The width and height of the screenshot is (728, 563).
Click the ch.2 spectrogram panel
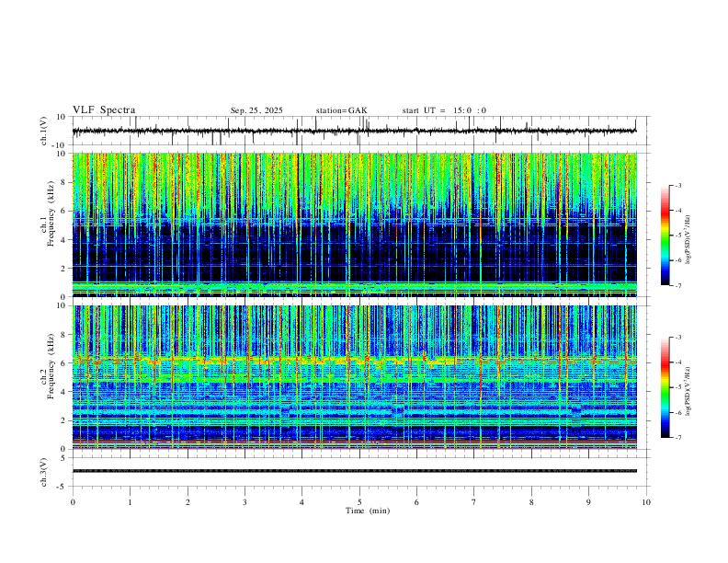click(354, 377)
